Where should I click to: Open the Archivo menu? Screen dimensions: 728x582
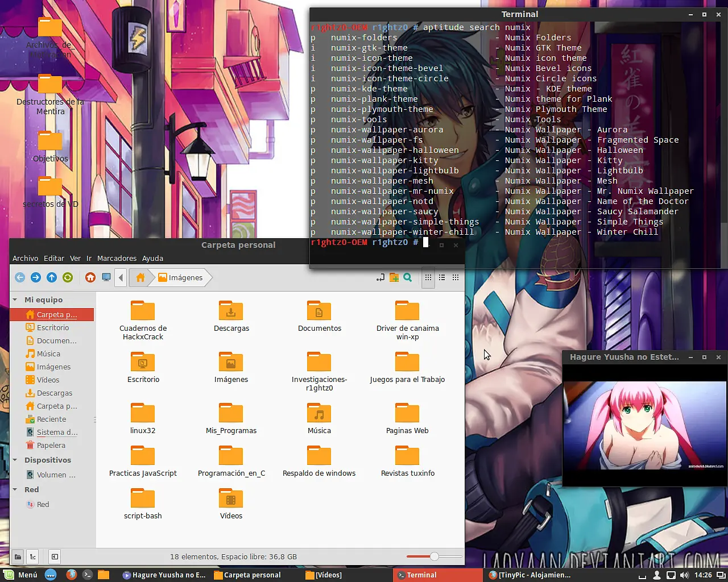pos(26,258)
